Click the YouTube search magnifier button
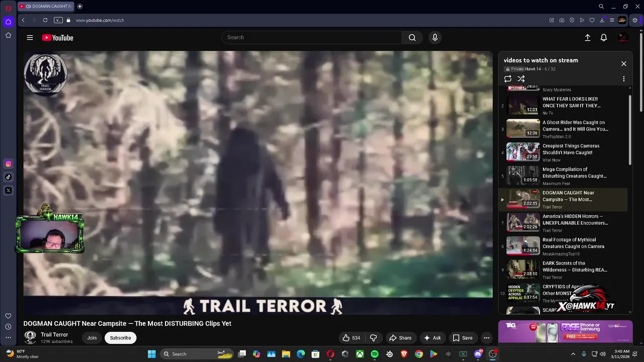The width and height of the screenshot is (644, 362). click(412, 38)
